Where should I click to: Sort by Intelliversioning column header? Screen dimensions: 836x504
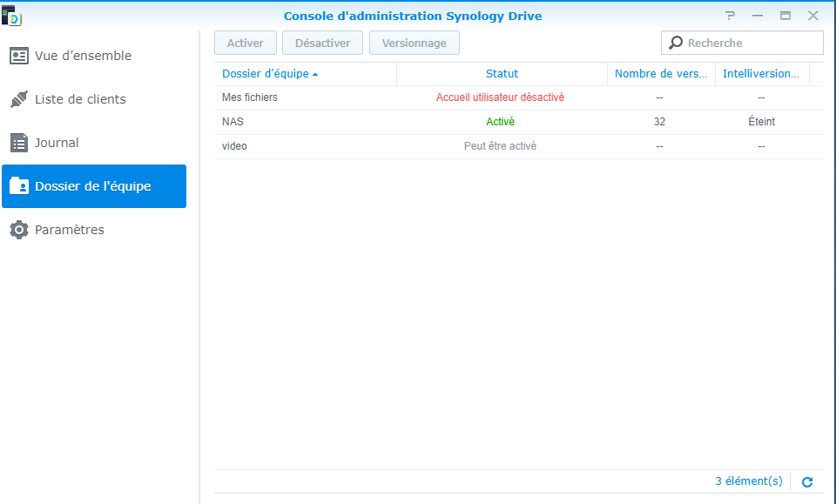coord(762,74)
